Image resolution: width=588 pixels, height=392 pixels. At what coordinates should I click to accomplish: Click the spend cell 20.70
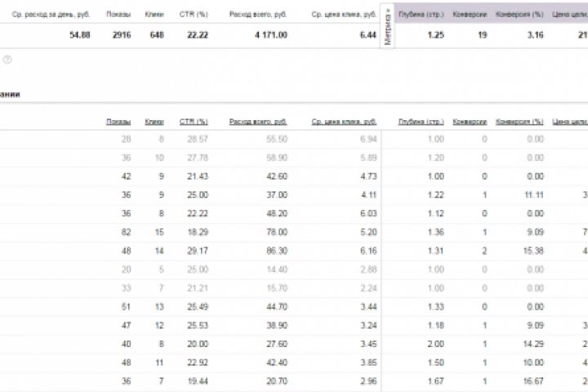coord(277,381)
